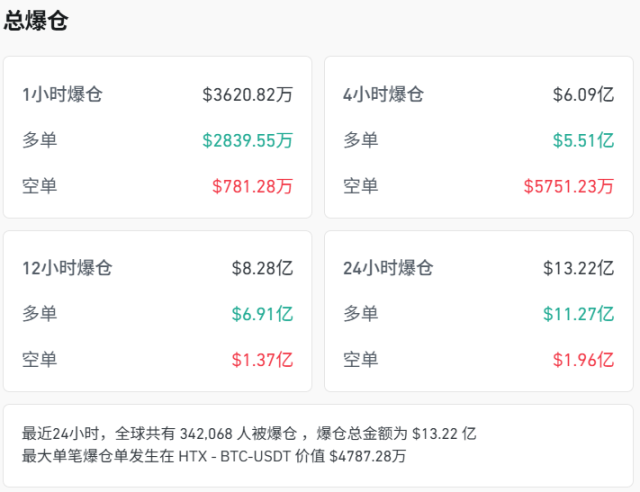The image size is (640, 492).
Task: Click the 1-hour total $3620.82万
Action: point(248,95)
